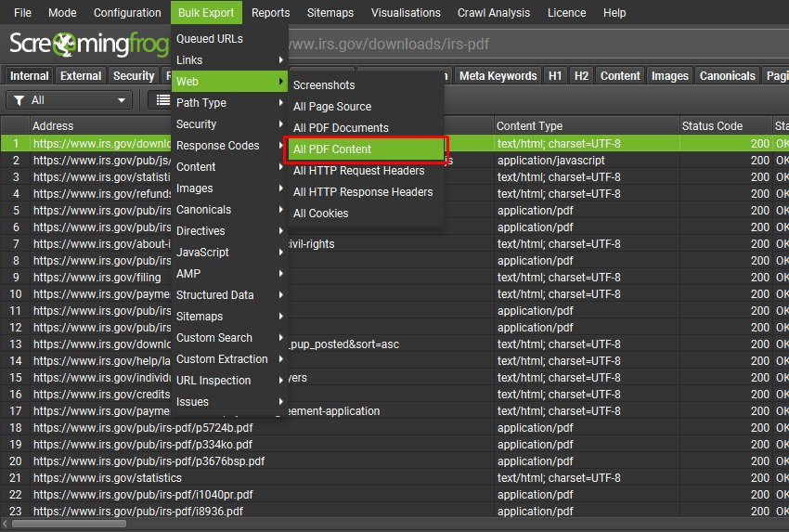Screen dimensions: 789x532
Task: Click the filter funnel icon beside All
Action: 19,100
